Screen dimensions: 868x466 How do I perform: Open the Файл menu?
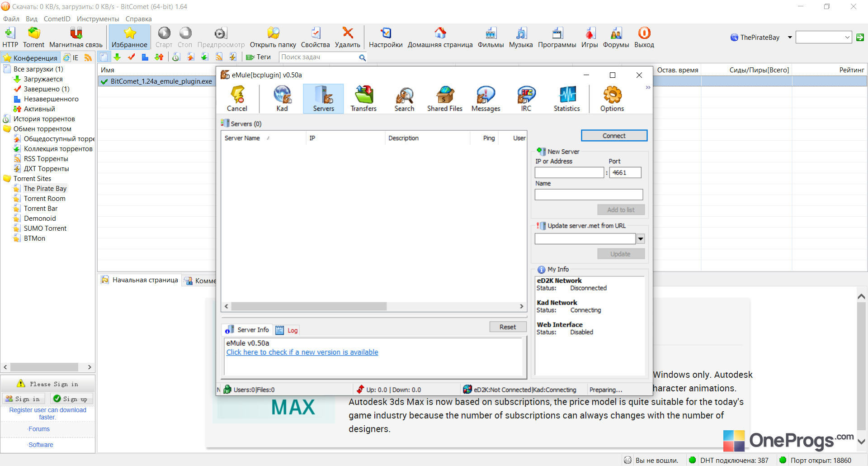click(11, 19)
